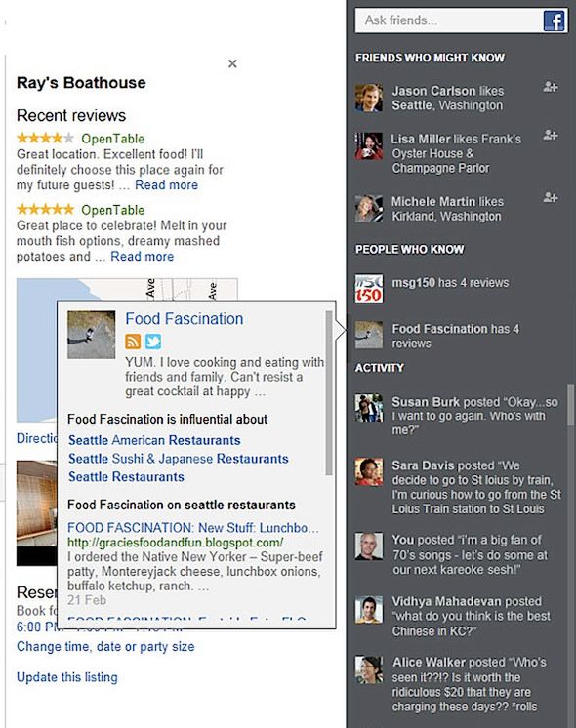Open msg150 avatar image
This screenshot has height=728, width=576.
pos(369,288)
